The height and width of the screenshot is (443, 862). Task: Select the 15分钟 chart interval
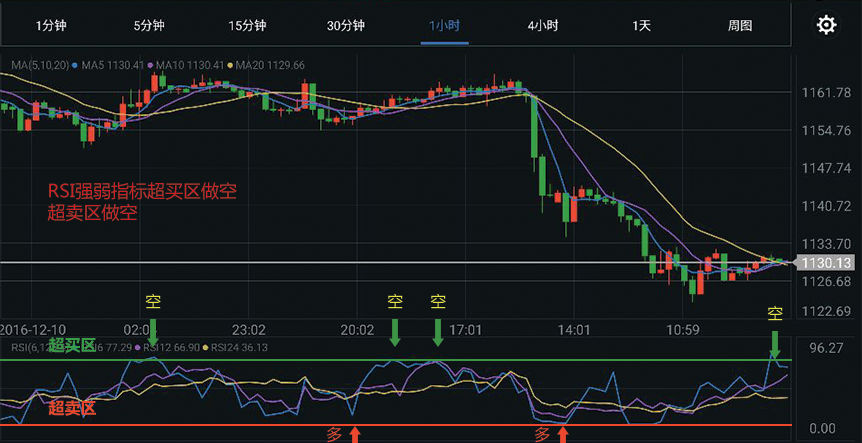click(x=247, y=26)
